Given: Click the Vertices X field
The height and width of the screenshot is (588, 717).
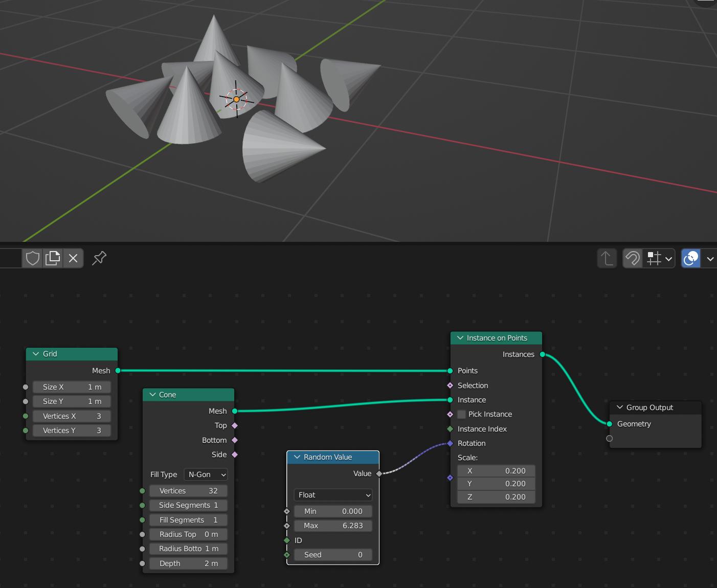Looking at the screenshot, I should pos(72,416).
